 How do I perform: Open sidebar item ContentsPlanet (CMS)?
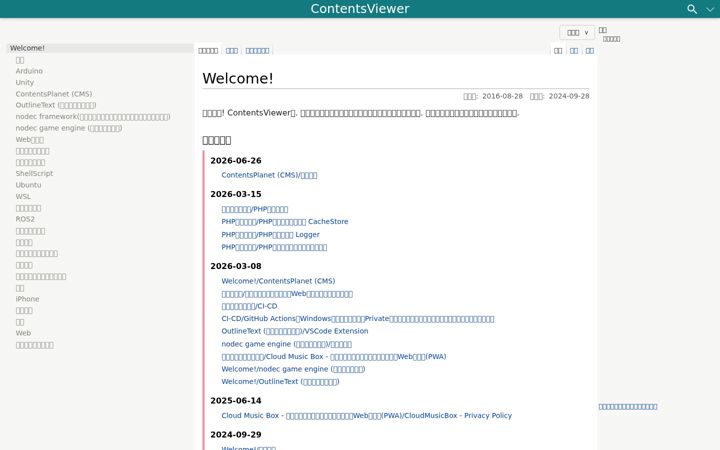point(54,94)
